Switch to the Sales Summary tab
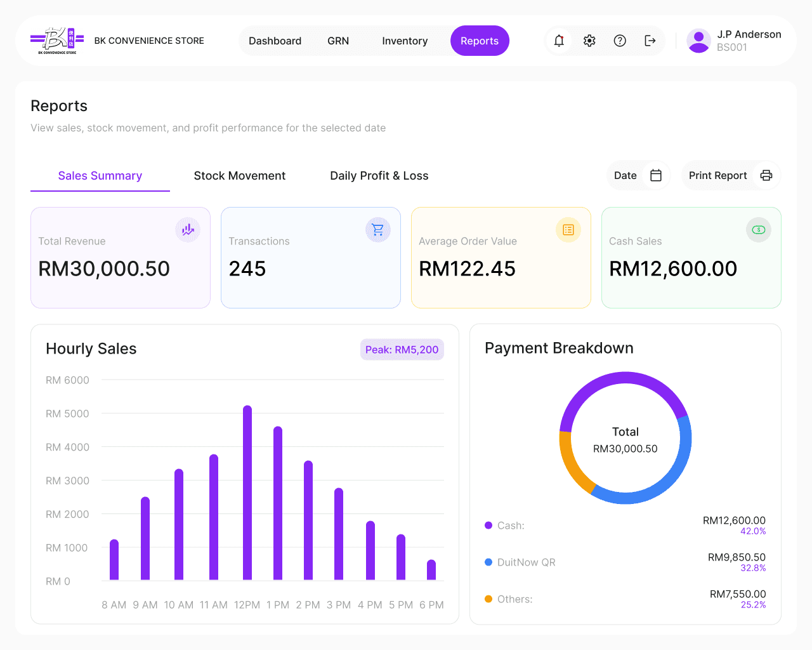Screen dimensions: 812x650 (100, 176)
